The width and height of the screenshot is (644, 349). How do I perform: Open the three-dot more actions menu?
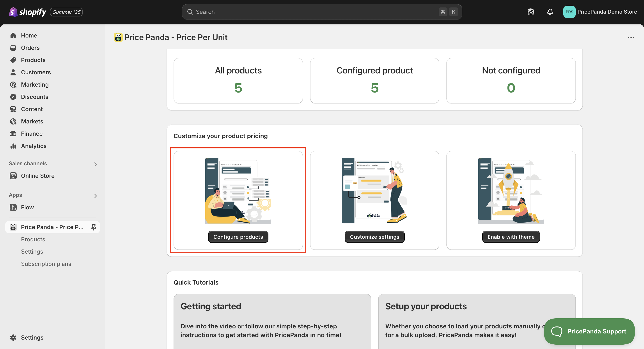point(631,37)
